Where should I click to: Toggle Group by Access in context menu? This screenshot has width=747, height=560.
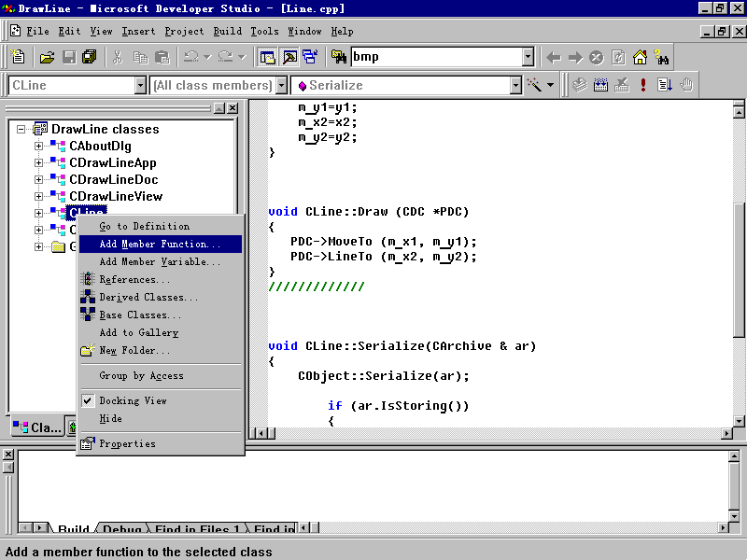pyautogui.click(x=161, y=376)
